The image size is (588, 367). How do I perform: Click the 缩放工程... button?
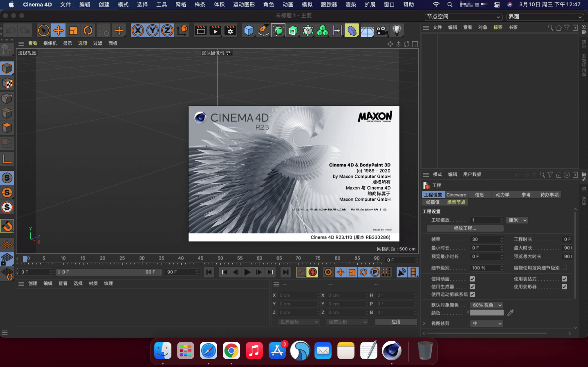tap(465, 228)
